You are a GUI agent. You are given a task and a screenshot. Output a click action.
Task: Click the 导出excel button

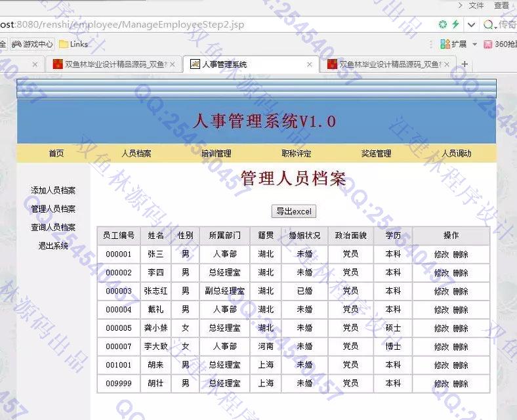point(294,211)
